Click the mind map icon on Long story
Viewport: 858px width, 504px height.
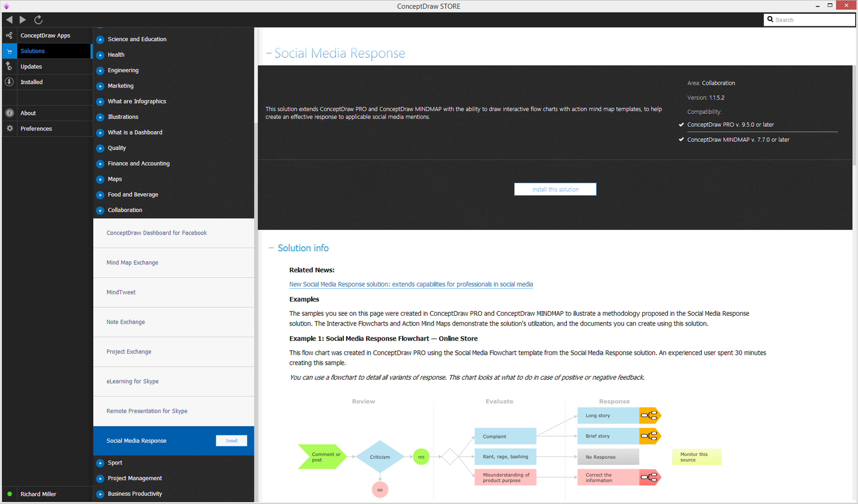(x=650, y=415)
